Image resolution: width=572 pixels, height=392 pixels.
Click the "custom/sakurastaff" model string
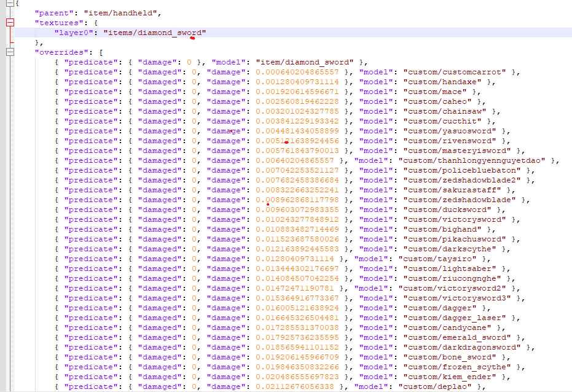point(452,190)
